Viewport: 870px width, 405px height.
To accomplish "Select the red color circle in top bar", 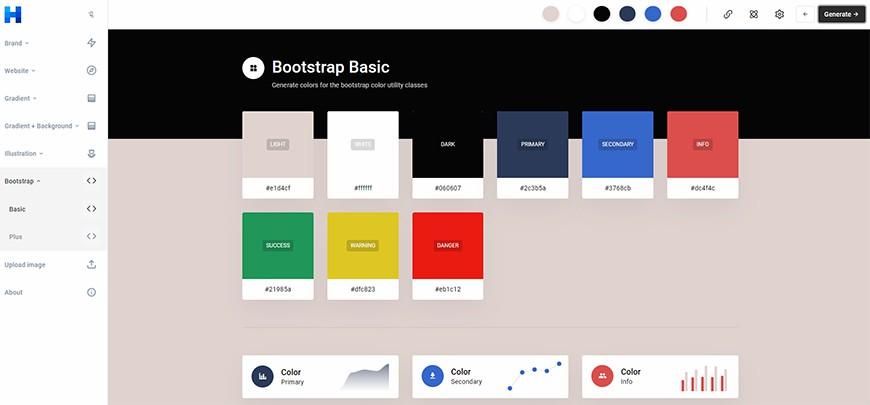I will [x=679, y=14].
